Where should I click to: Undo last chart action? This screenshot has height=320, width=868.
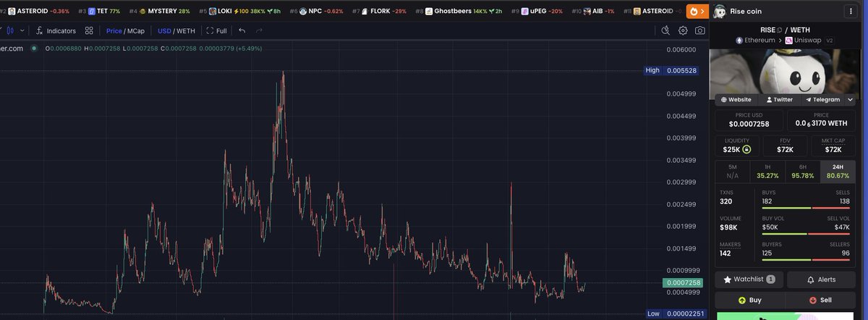point(242,31)
